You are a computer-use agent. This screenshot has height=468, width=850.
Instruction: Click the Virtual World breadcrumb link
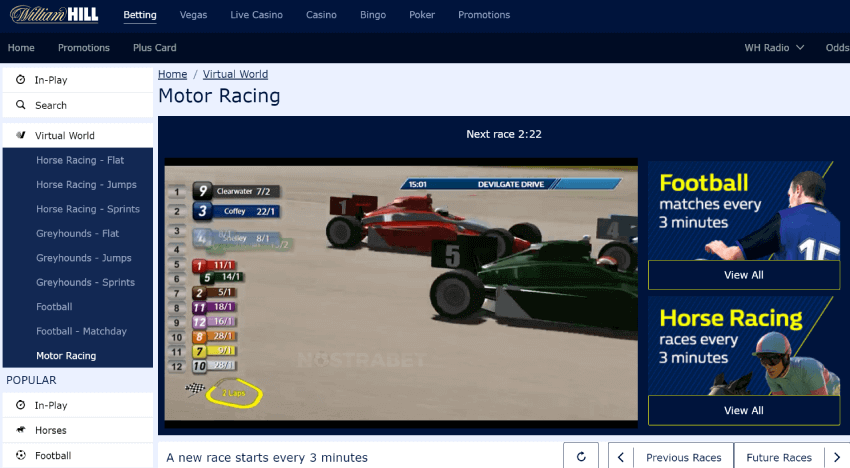235,74
